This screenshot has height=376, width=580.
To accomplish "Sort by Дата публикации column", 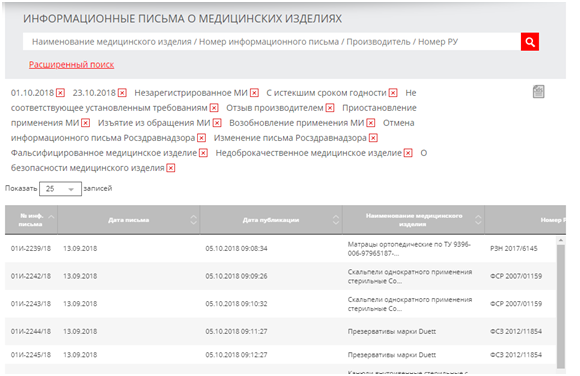I will pos(271,220).
